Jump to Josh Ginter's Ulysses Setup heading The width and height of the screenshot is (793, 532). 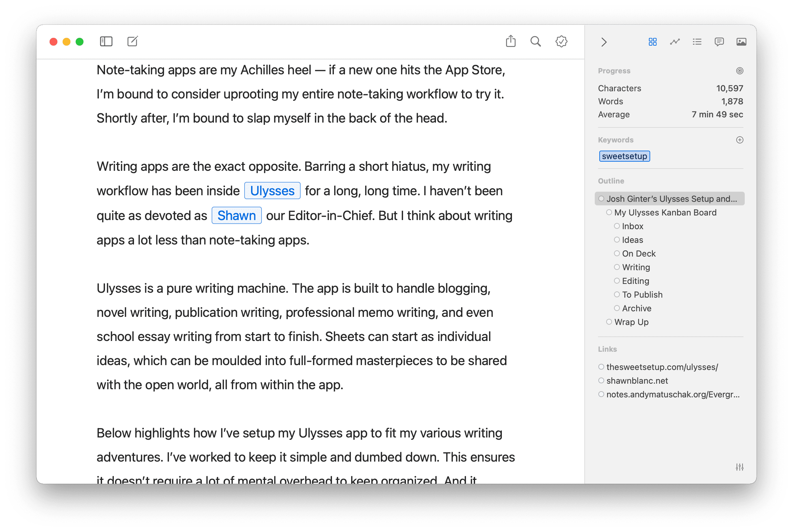click(x=669, y=199)
